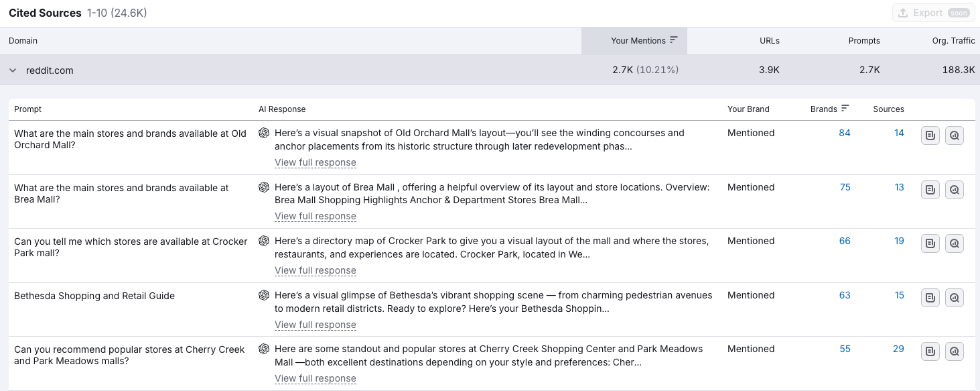Viewport: 980px width, 391px height.
Task: Open the 29 sources count link
Action: 898,349
